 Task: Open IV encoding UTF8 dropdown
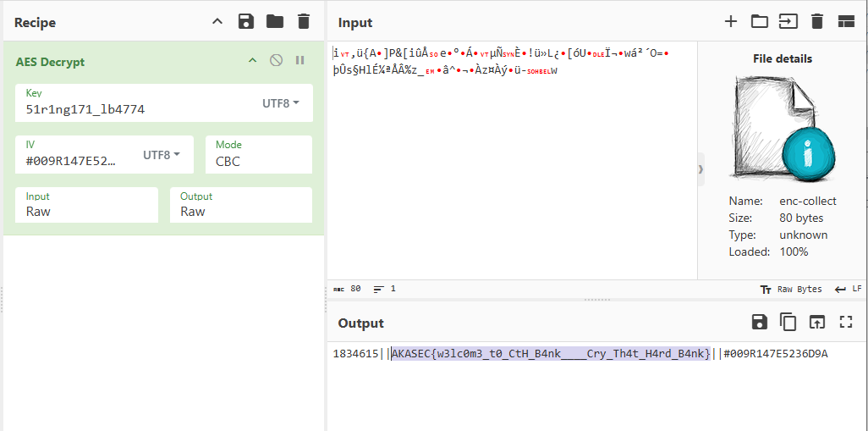point(162,155)
